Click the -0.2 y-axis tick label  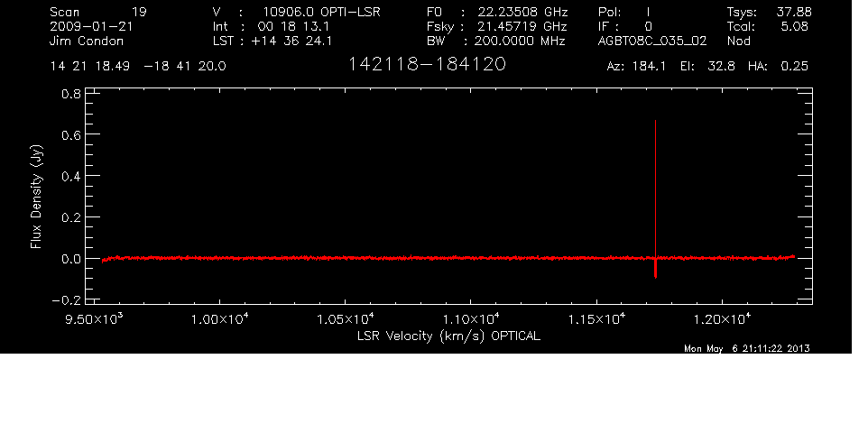click(67, 300)
